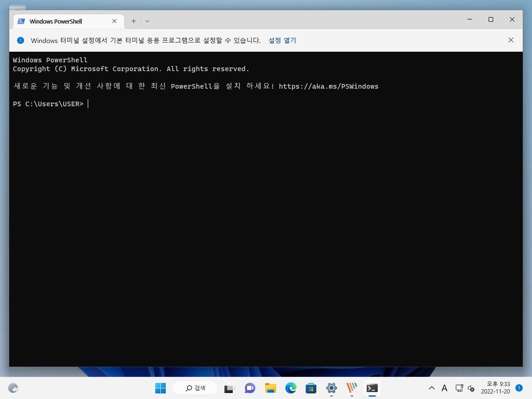Open Task View from taskbar

coord(230,388)
